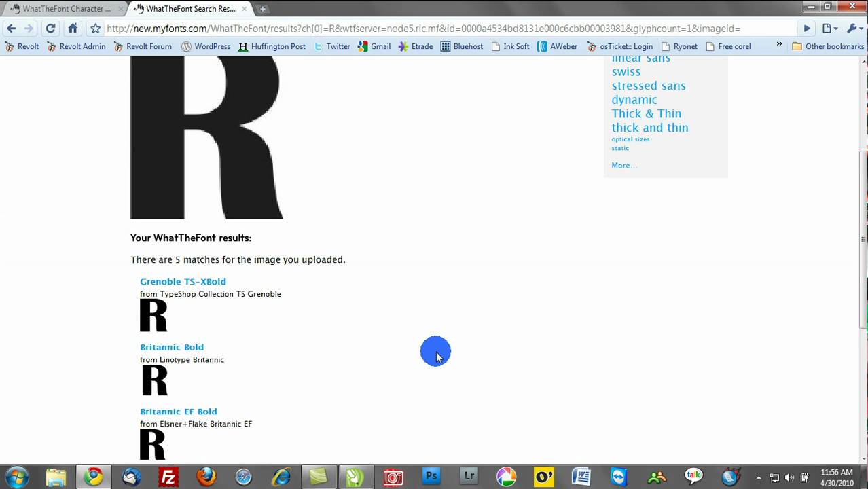868x489 pixels.
Task: Select the Thick & Thin tag
Action: click(647, 113)
